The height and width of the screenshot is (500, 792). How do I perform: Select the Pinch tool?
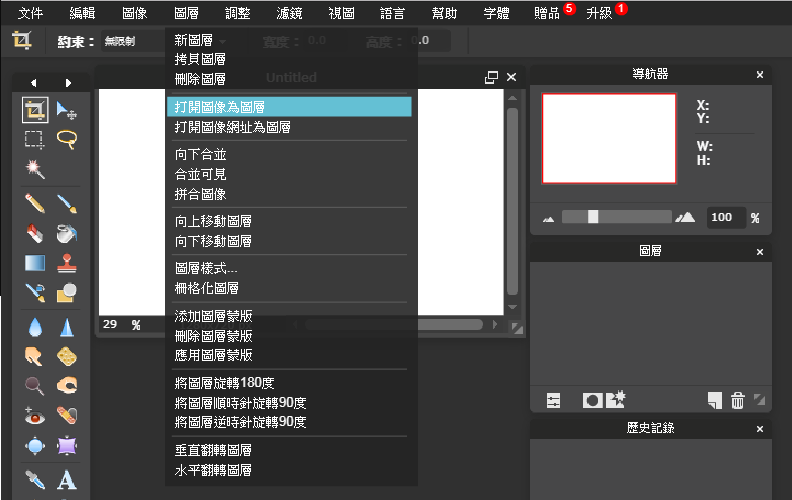[67, 445]
